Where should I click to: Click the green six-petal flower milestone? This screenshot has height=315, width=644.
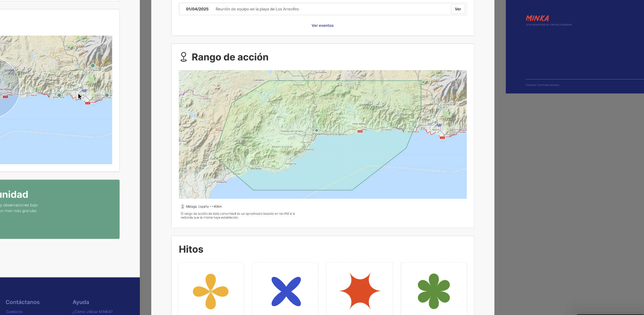[434, 291]
